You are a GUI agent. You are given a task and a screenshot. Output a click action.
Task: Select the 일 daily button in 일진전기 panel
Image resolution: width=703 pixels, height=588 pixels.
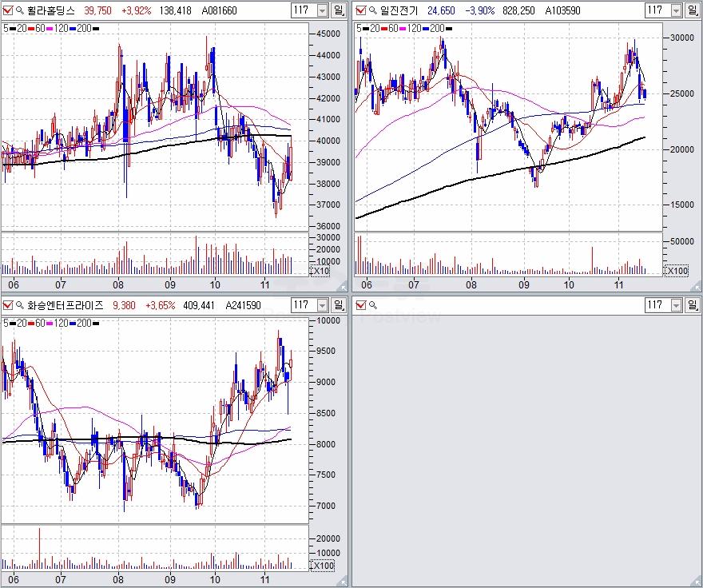693,10
